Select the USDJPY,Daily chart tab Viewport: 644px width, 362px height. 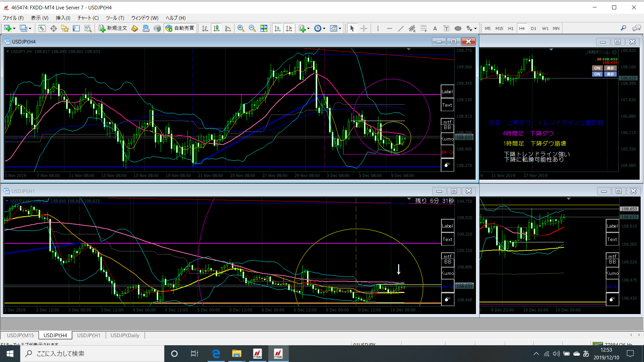click(125, 335)
